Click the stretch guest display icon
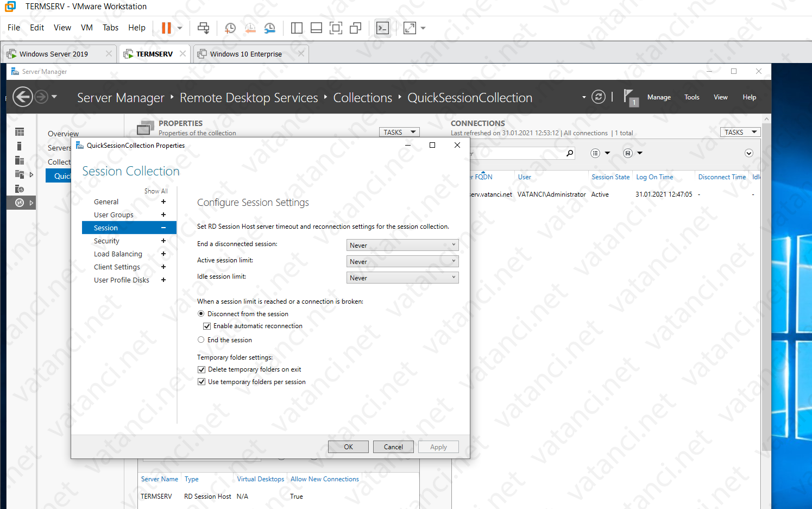812x509 pixels. [410, 28]
